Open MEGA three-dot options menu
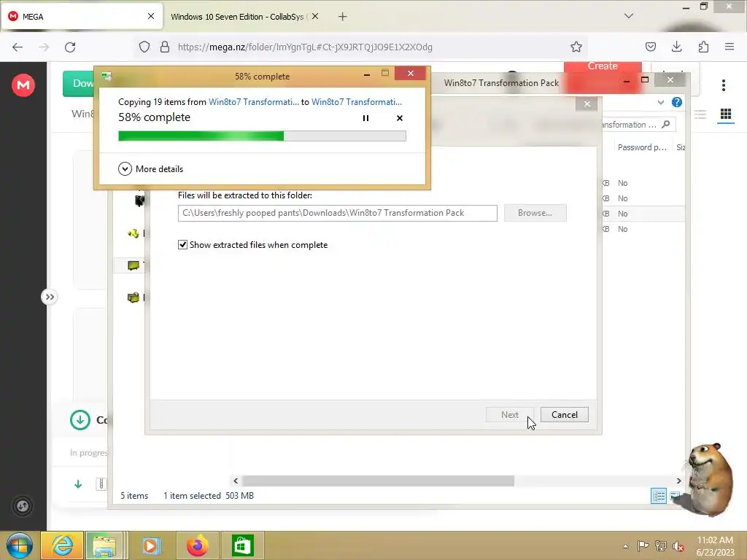 pos(724,85)
